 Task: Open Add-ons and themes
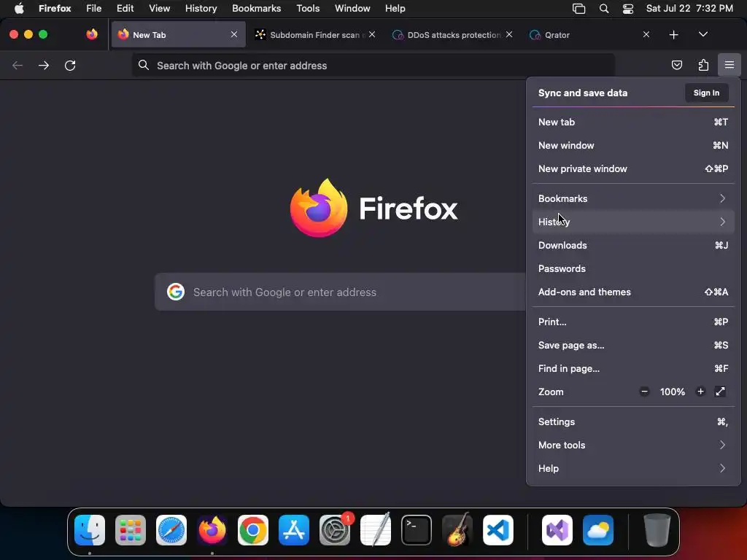633,292
